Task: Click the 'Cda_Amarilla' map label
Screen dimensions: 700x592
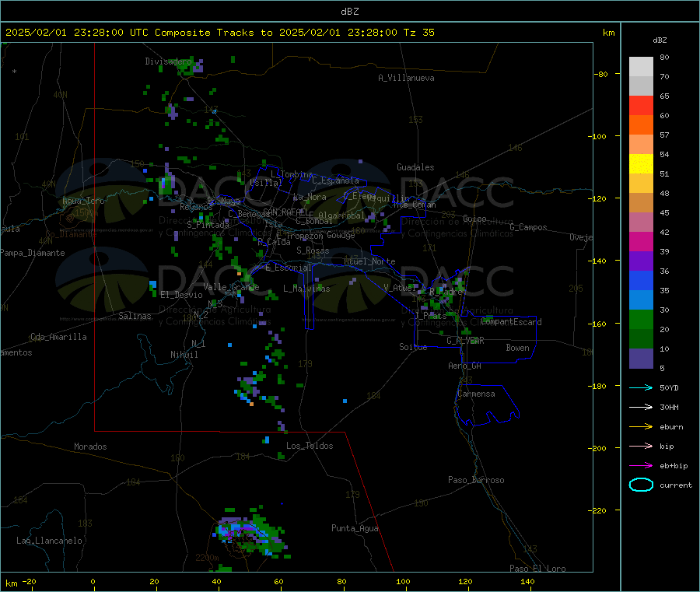Action: coord(58,337)
